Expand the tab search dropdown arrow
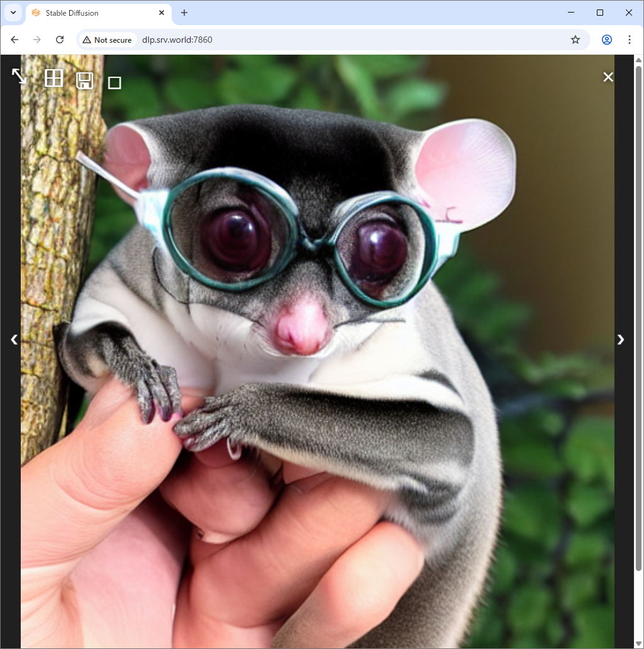Viewport: 644px width, 649px height. tap(13, 13)
